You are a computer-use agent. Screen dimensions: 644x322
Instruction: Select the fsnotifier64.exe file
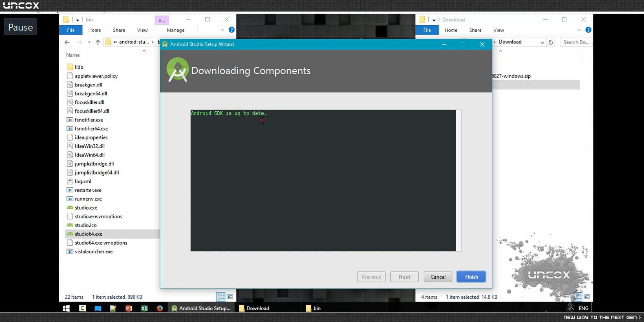[91, 128]
